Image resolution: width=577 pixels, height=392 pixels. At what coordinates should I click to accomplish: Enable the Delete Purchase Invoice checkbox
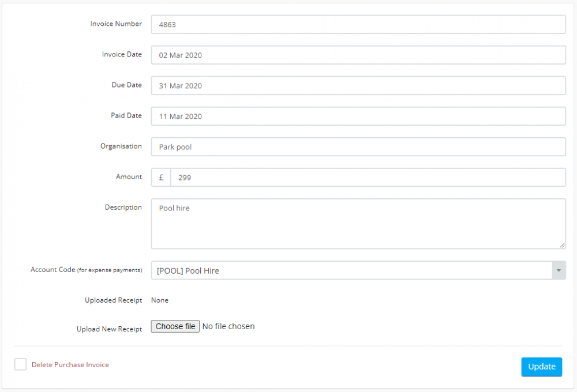(20, 364)
